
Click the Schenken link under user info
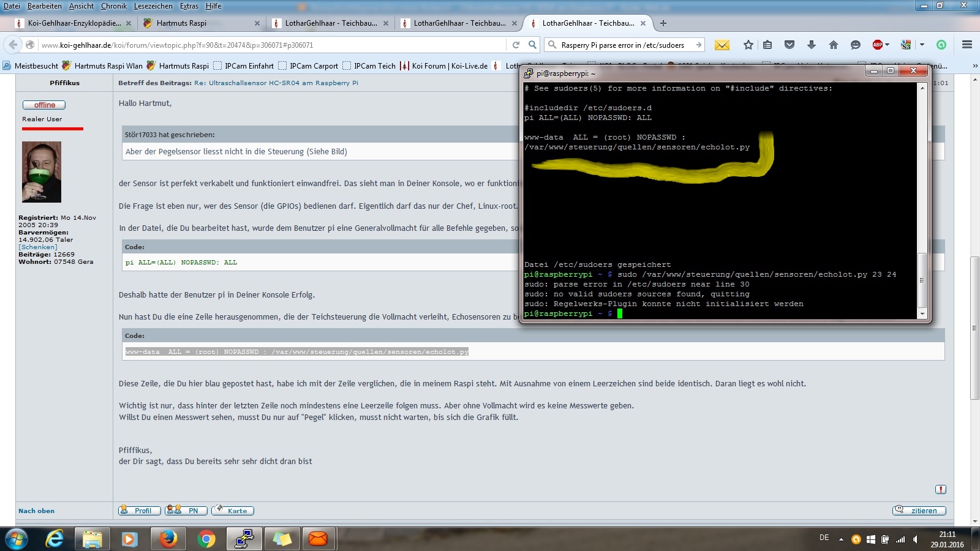click(x=38, y=247)
